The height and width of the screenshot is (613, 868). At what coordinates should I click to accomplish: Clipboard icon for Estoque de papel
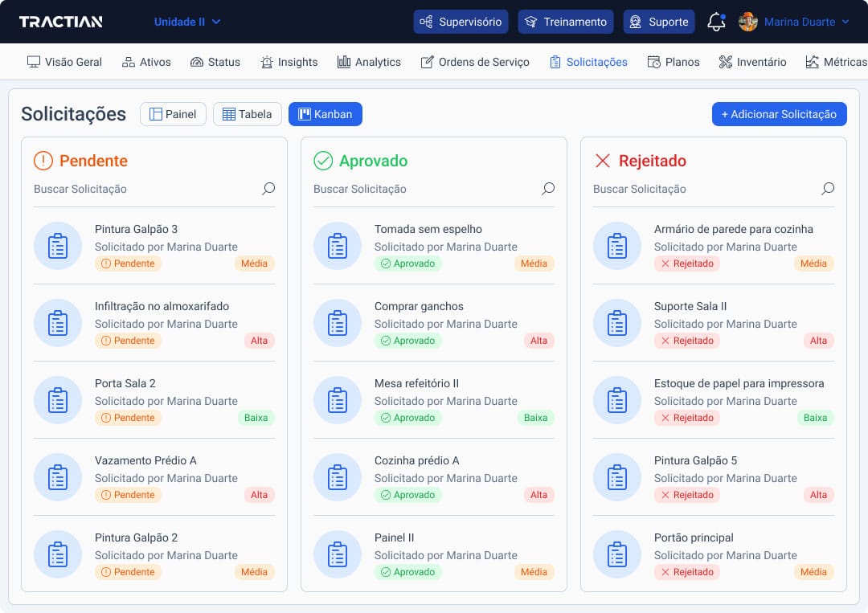617,400
